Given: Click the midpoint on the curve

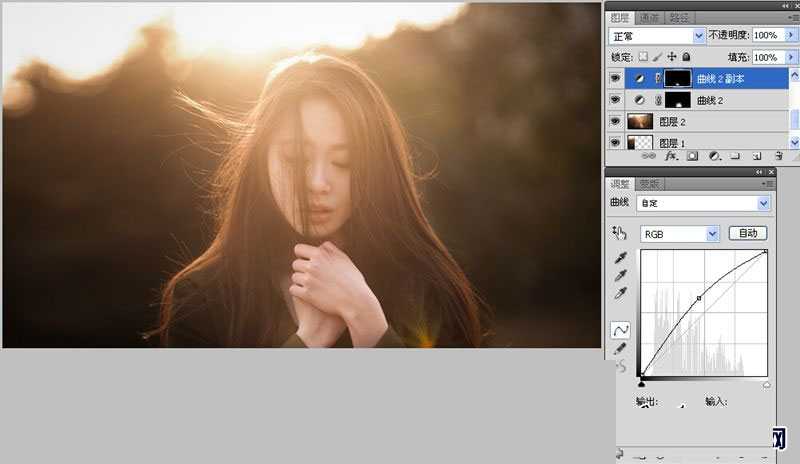Looking at the screenshot, I should [x=698, y=299].
